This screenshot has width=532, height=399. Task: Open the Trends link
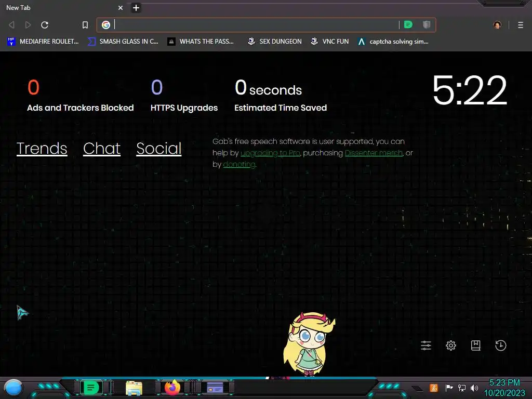pyautogui.click(x=42, y=148)
